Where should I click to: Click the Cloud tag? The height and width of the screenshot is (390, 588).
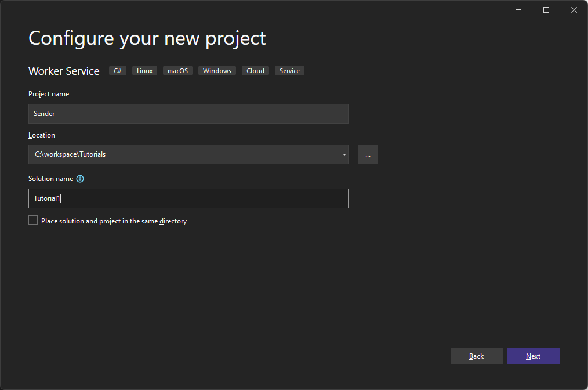255,70
